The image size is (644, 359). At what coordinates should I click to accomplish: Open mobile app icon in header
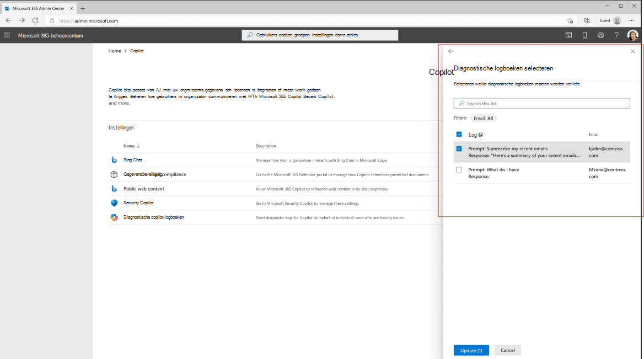tap(584, 35)
